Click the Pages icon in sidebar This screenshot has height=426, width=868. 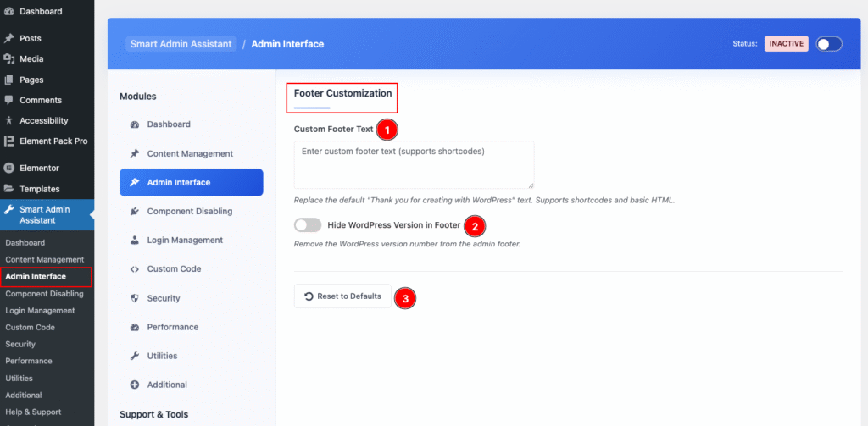tap(8, 80)
